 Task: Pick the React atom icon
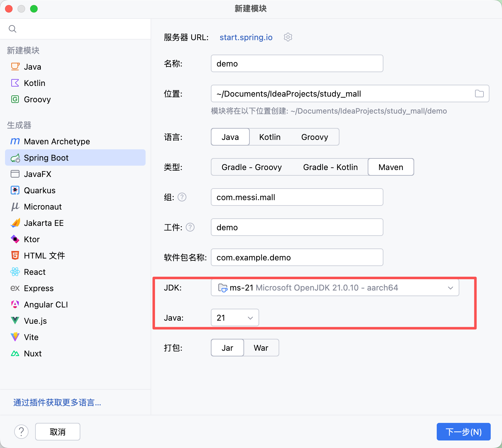[x=15, y=272]
